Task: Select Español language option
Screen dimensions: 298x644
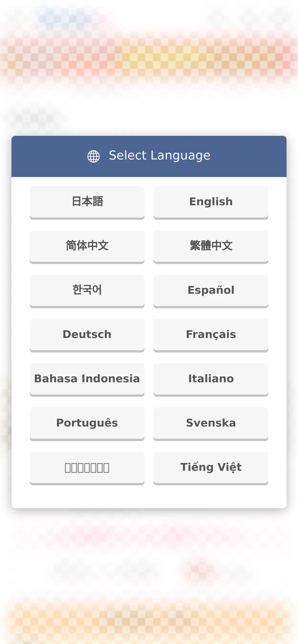Action: coord(211,291)
